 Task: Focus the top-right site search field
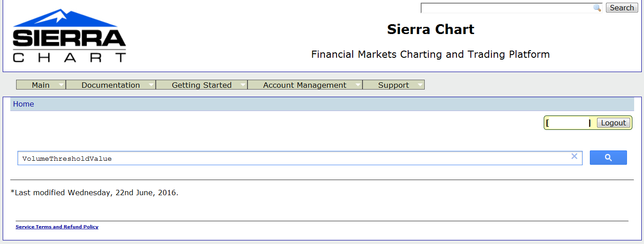(x=506, y=8)
